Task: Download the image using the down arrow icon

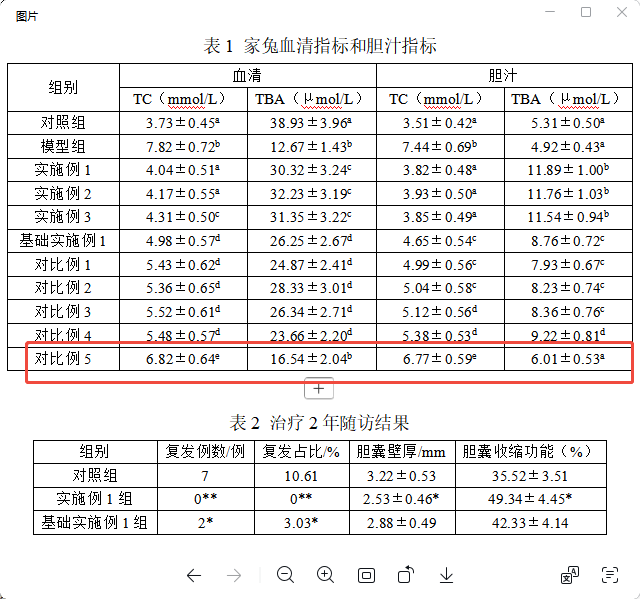Action: click(x=447, y=575)
